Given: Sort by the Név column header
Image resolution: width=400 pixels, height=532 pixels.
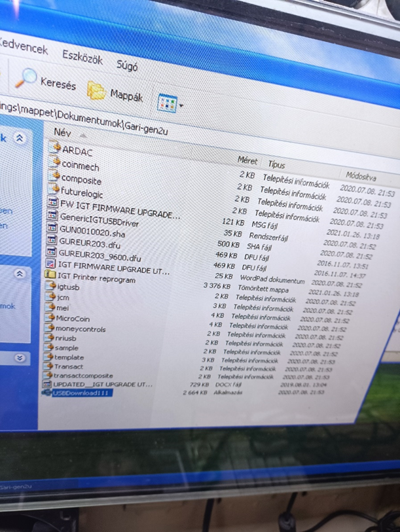Looking at the screenshot, I should [x=62, y=132].
